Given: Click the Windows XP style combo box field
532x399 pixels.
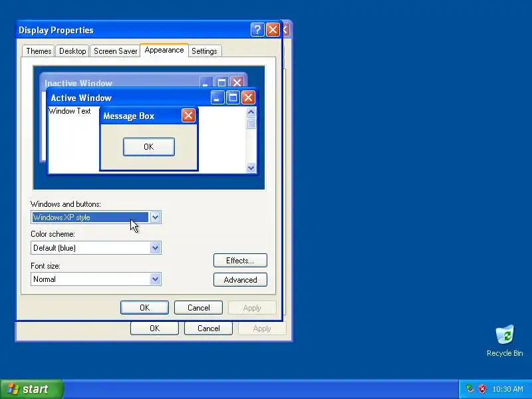Looking at the screenshot, I should [96, 217].
